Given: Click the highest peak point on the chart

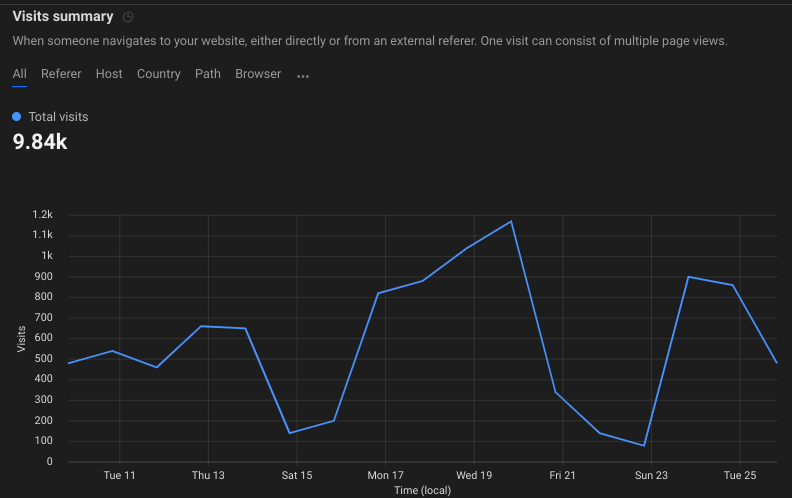Looking at the screenshot, I should [512, 221].
